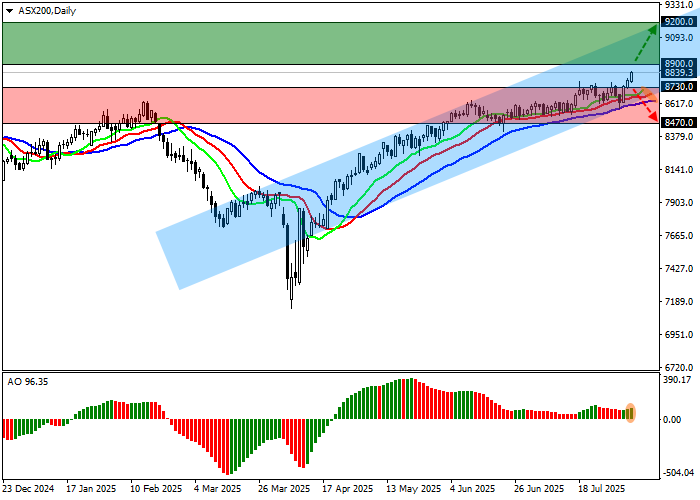Click the 7189.0 price axis value
Viewport: 700px width, 500px height.
(x=679, y=302)
